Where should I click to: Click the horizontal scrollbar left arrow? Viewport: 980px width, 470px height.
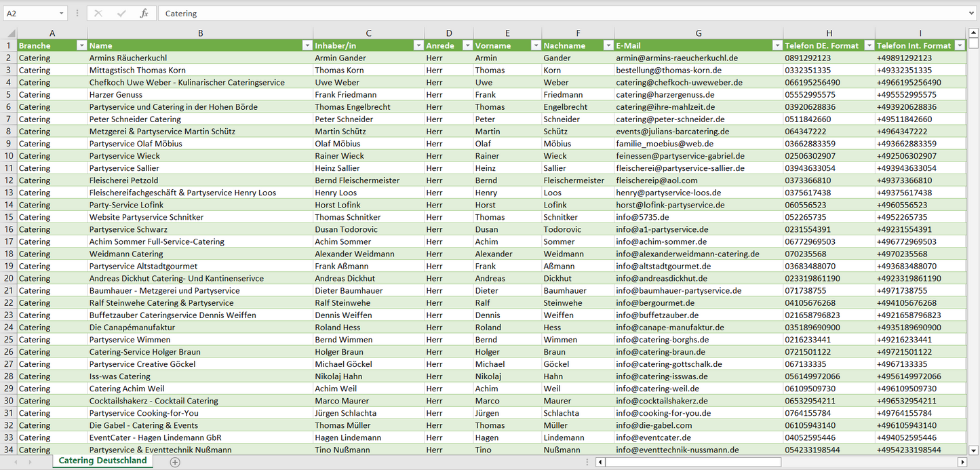(x=600, y=462)
